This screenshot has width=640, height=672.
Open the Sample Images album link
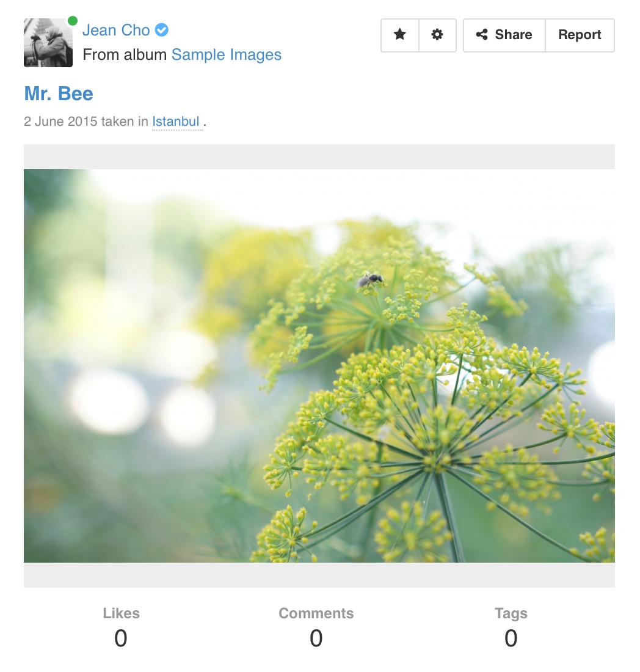(x=226, y=55)
